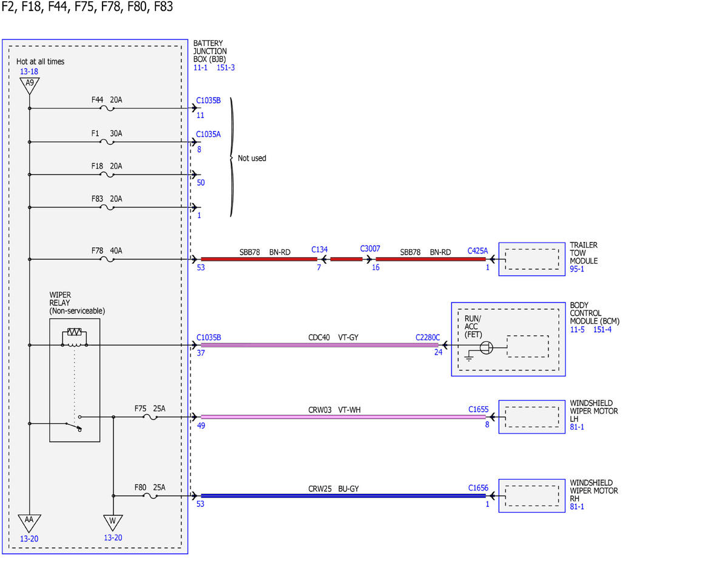The image size is (728, 562).
Task: Click the red SBB78 wire after C3007
Action: pos(431,259)
